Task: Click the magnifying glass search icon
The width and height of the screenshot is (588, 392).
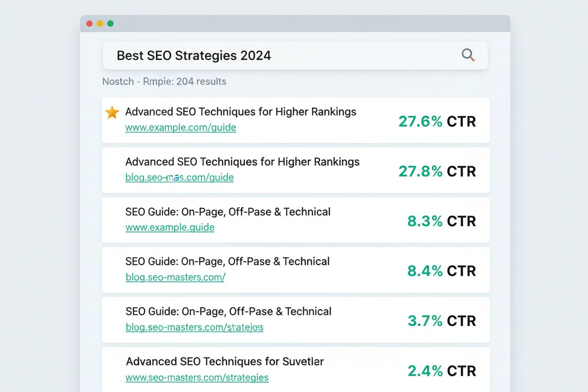Action: pos(467,55)
